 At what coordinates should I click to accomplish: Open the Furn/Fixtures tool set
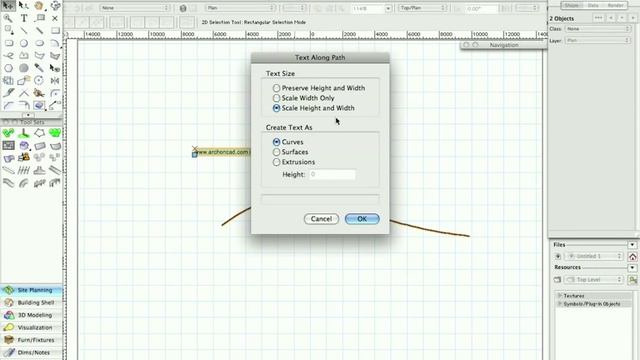pyautogui.click(x=31, y=340)
